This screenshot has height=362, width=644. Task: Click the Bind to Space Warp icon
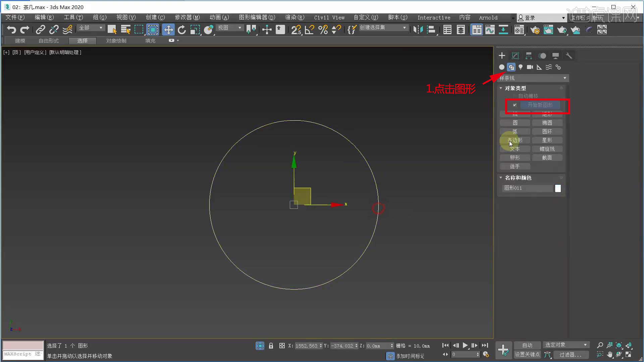click(67, 30)
